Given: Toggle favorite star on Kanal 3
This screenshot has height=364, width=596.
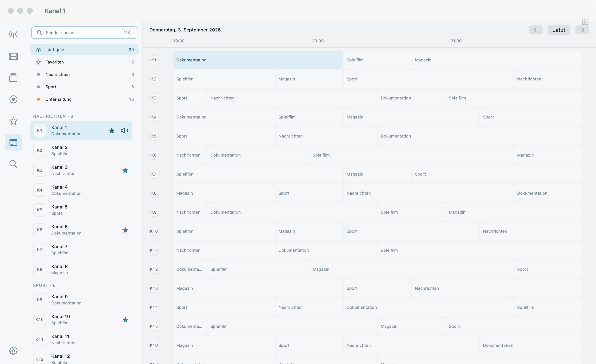Looking at the screenshot, I should coord(125,170).
